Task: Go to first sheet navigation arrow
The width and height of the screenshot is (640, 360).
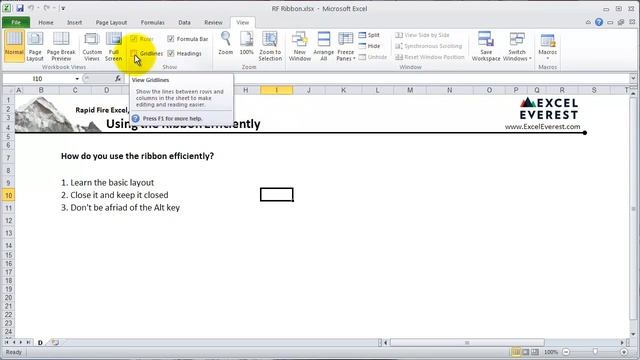Action: pos(7,342)
